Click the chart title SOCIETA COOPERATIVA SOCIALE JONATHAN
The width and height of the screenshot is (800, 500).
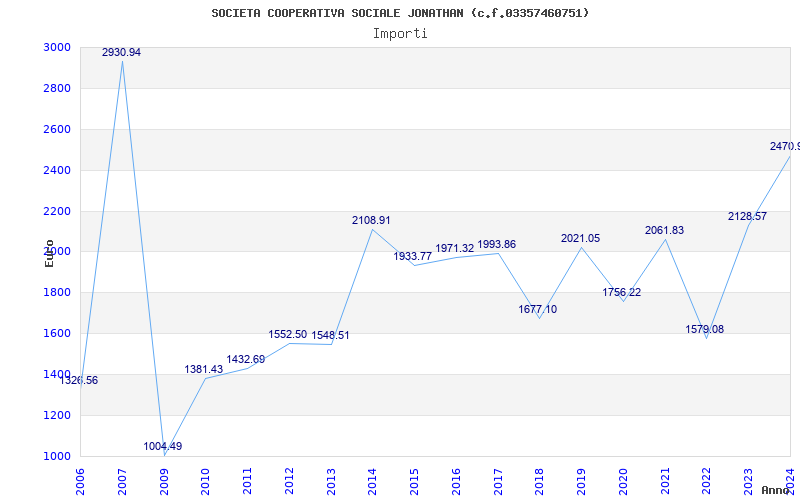[x=401, y=13]
